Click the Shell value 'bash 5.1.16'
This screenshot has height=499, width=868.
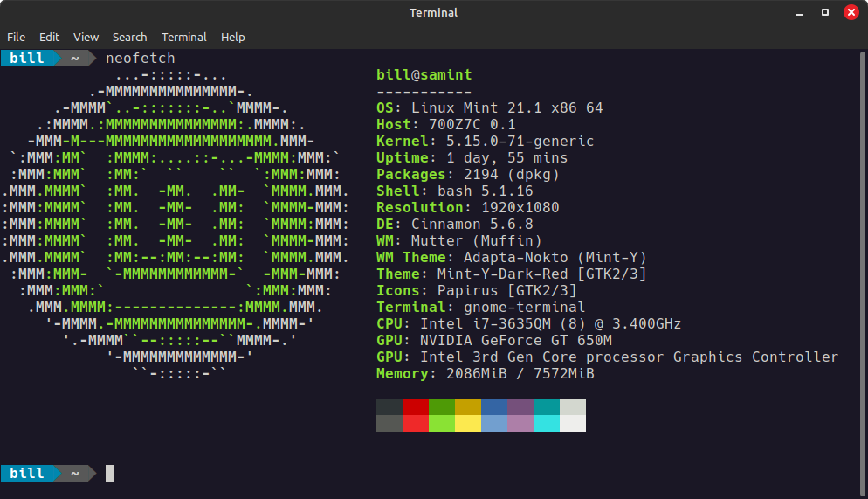pyautogui.click(x=485, y=191)
